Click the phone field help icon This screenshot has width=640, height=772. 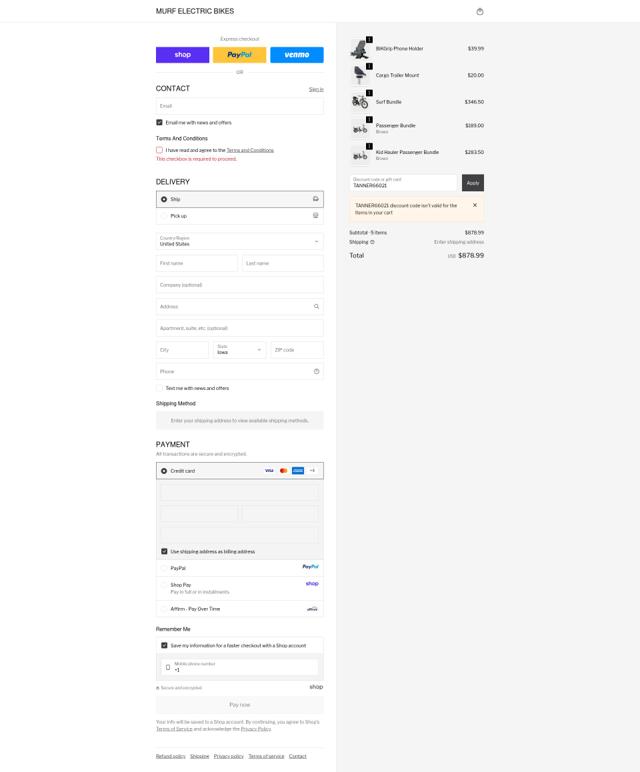pyautogui.click(x=316, y=371)
